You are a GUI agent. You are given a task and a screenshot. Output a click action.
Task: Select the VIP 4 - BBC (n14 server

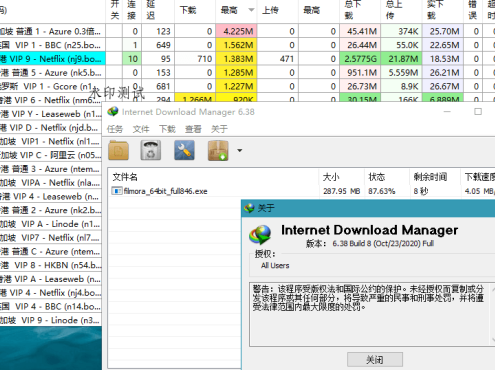[x=51, y=306]
